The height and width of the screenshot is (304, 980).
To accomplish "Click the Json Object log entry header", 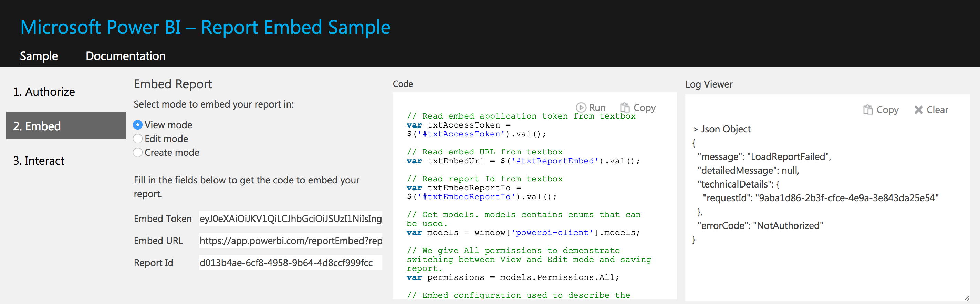I will tap(722, 129).
